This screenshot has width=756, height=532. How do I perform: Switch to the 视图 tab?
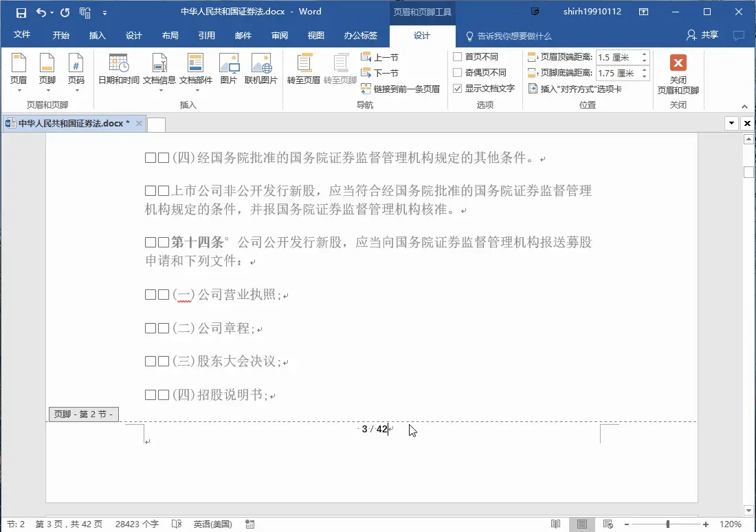coord(316,36)
